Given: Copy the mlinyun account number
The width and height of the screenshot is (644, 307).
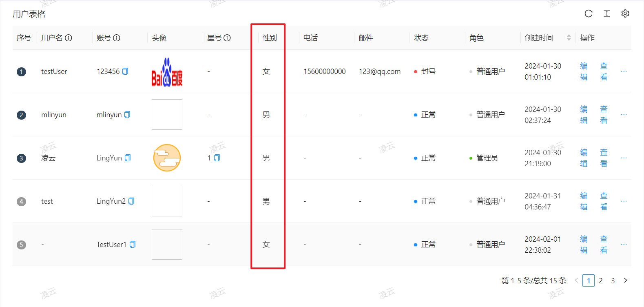Looking at the screenshot, I should pyautogui.click(x=127, y=115).
